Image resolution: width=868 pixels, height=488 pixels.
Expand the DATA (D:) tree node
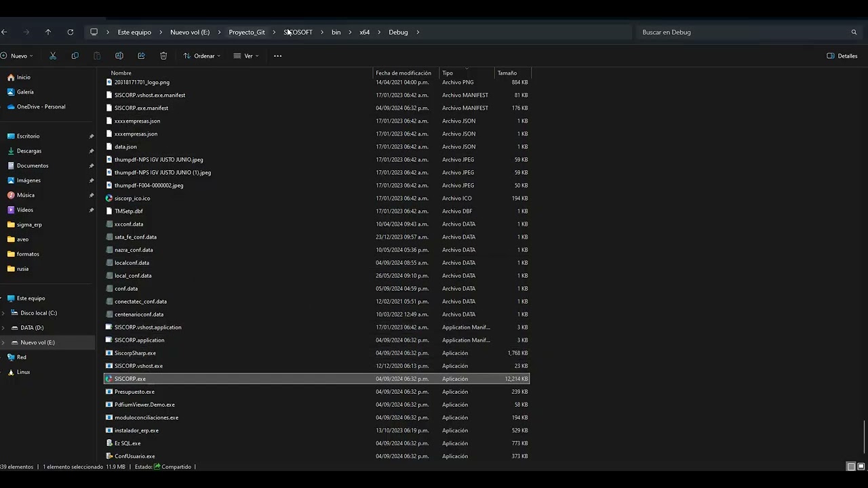(4, 328)
